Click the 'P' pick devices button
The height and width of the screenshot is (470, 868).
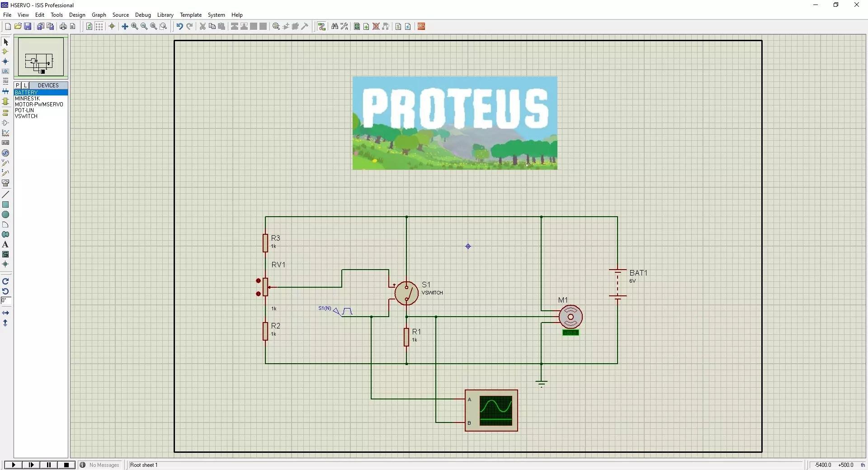18,85
